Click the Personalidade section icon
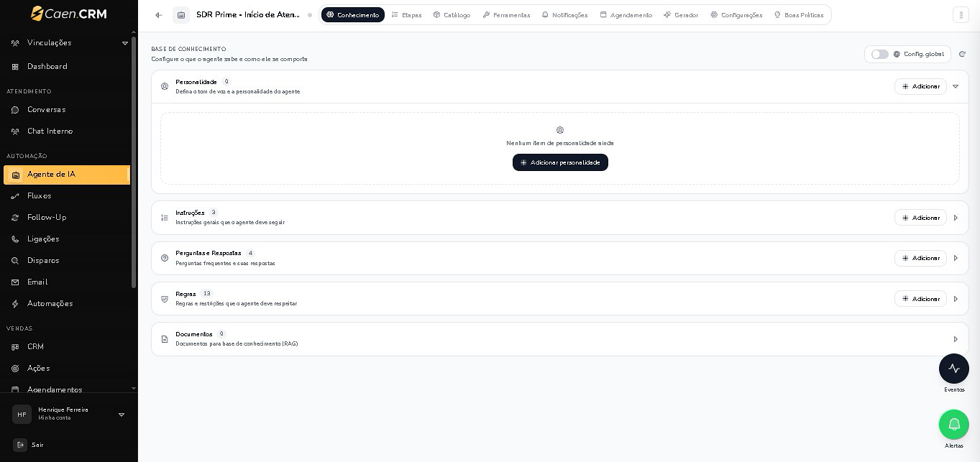The image size is (980, 462). (x=165, y=86)
